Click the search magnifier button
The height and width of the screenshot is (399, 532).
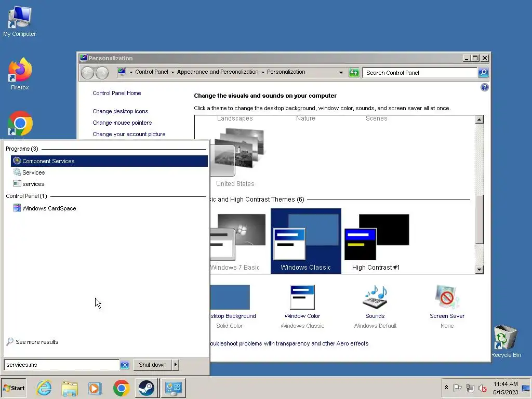(x=483, y=73)
